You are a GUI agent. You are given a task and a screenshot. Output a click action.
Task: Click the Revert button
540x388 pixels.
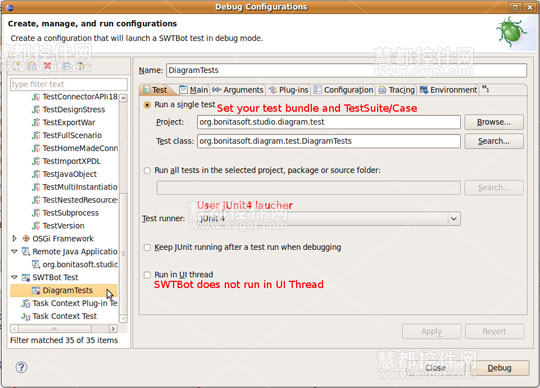coord(495,332)
